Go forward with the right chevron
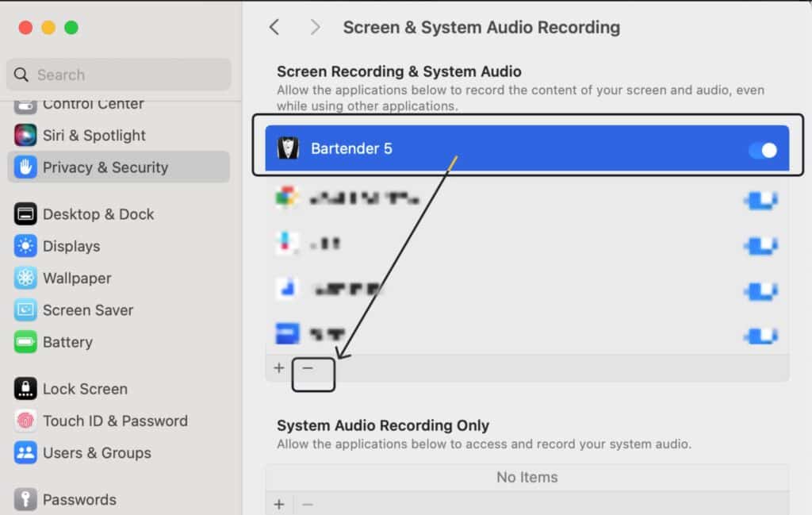812x515 pixels. [314, 27]
